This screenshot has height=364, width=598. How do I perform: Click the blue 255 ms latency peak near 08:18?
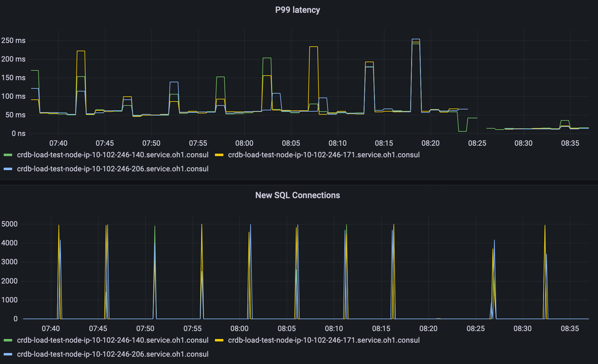click(416, 39)
